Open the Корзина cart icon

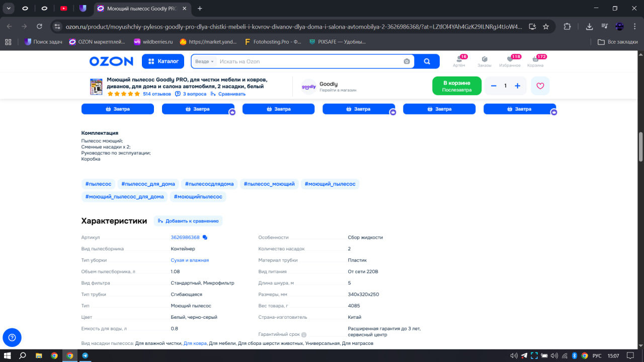click(x=535, y=61)
